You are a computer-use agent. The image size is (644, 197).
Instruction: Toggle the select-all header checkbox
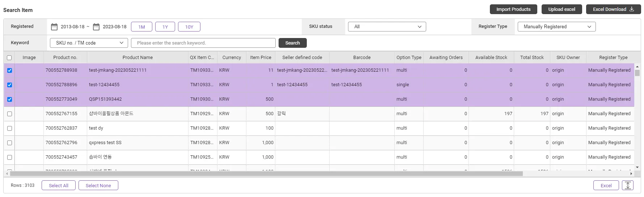(9, 58)
